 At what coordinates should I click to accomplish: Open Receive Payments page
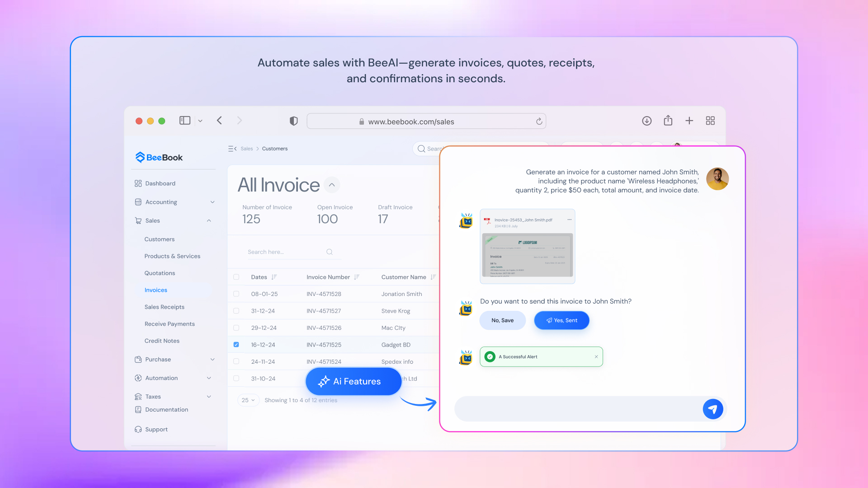pos(170,324)
